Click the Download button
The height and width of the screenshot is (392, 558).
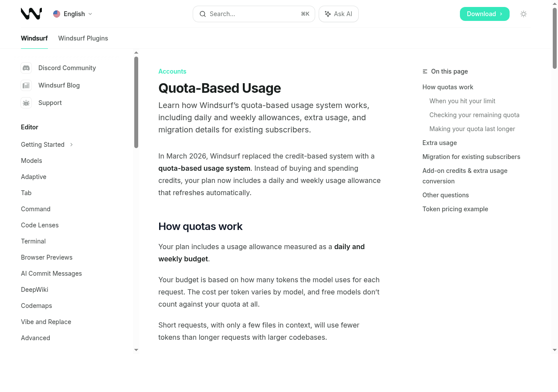tap(485, 14)
